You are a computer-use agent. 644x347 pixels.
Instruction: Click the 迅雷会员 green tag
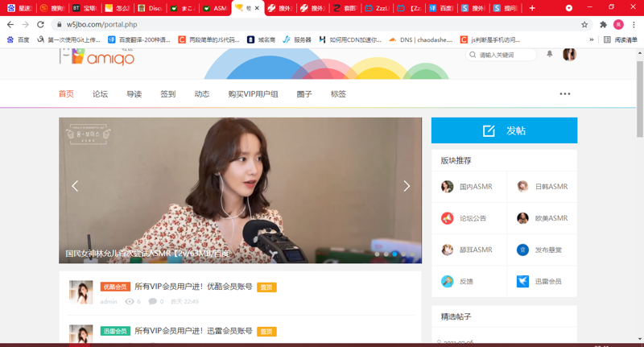pos(115,331)
